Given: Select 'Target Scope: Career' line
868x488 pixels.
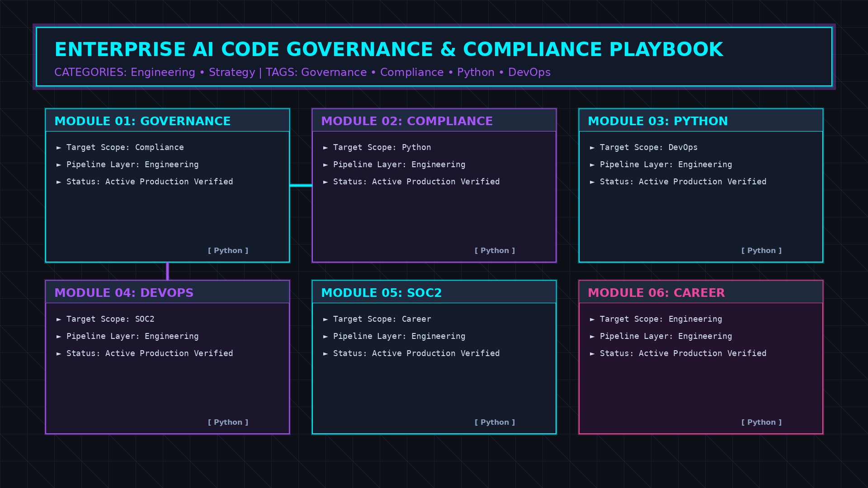Looking at the screenshot, I should point(377,319).
